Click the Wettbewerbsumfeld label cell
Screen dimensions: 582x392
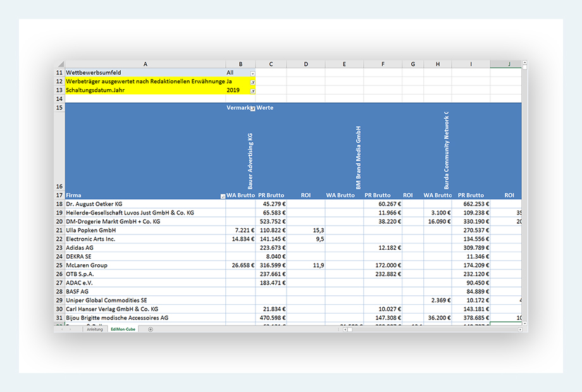pyautogui.click(x=145, y=73)
